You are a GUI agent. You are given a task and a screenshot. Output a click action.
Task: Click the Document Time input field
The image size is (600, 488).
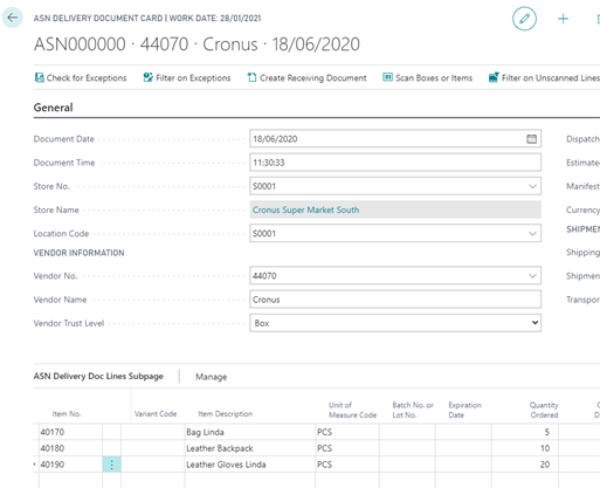click(x=395, y=162)
